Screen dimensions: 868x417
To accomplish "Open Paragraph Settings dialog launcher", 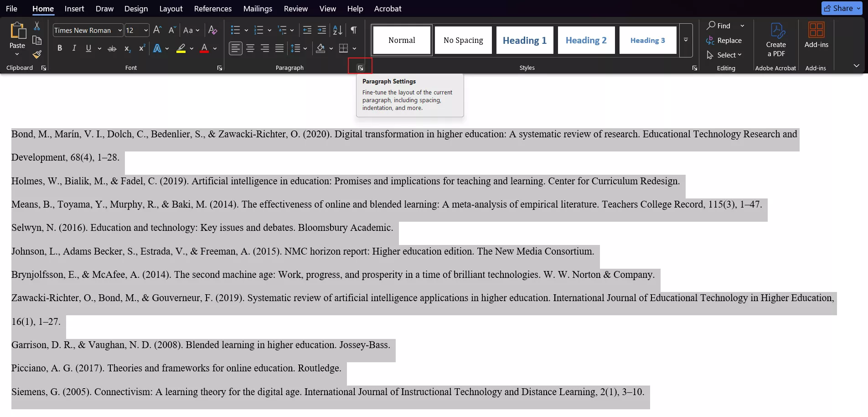I will [x=360, y=68].
